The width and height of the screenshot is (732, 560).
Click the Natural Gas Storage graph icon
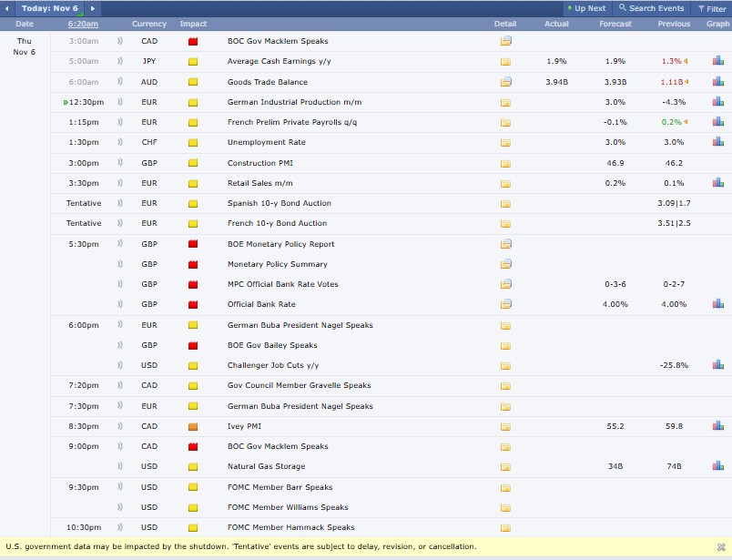[717, 466]
